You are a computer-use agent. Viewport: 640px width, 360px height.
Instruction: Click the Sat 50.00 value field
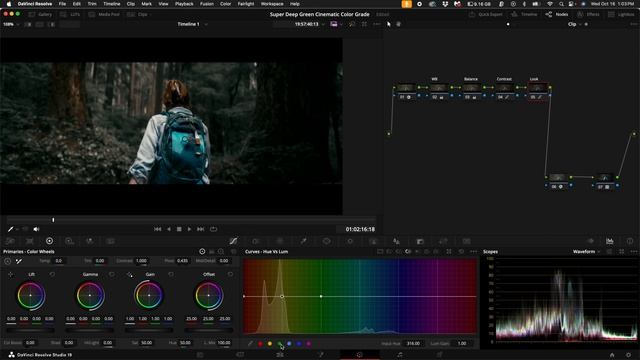(x=147, y=343)
